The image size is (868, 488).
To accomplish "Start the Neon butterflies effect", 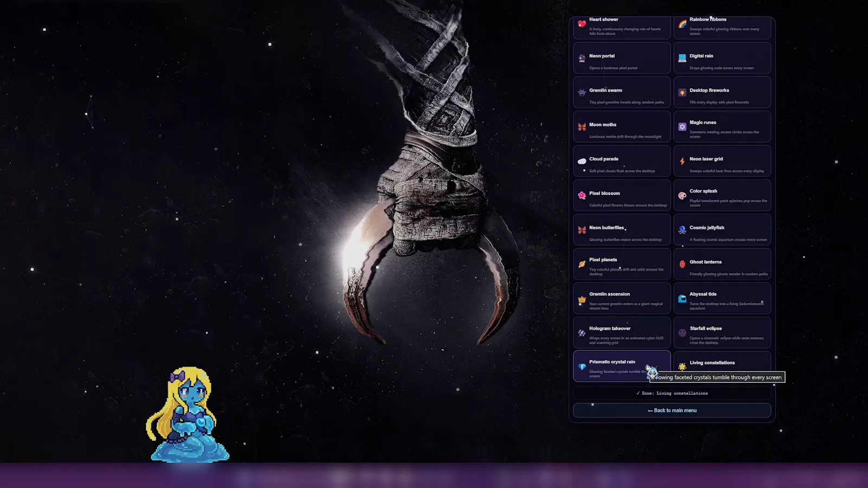I will (622, 230).
